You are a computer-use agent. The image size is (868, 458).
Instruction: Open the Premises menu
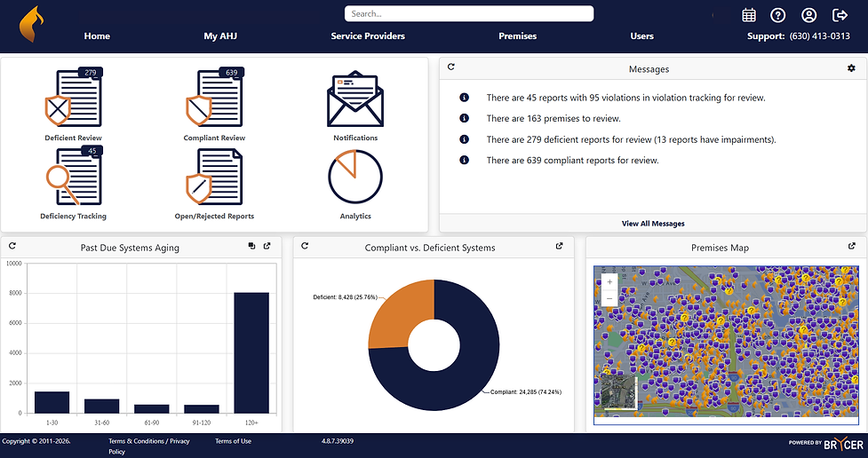click(x=518, y=36)
